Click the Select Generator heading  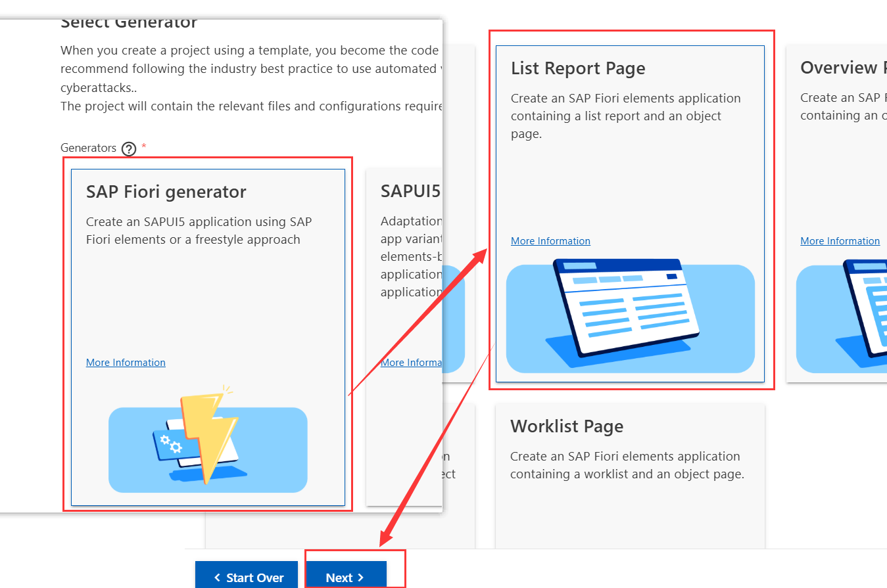129,24
